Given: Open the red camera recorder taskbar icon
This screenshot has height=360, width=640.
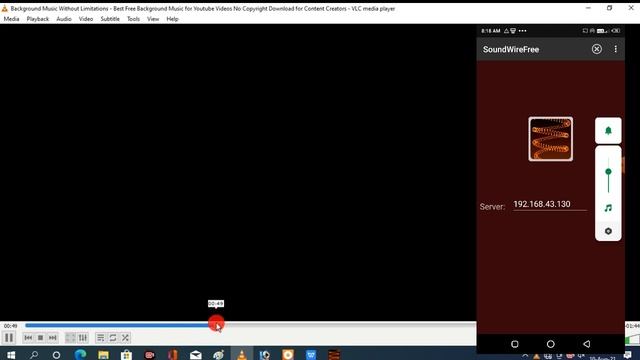Looking at the screenshot, I should pos(149,355).
